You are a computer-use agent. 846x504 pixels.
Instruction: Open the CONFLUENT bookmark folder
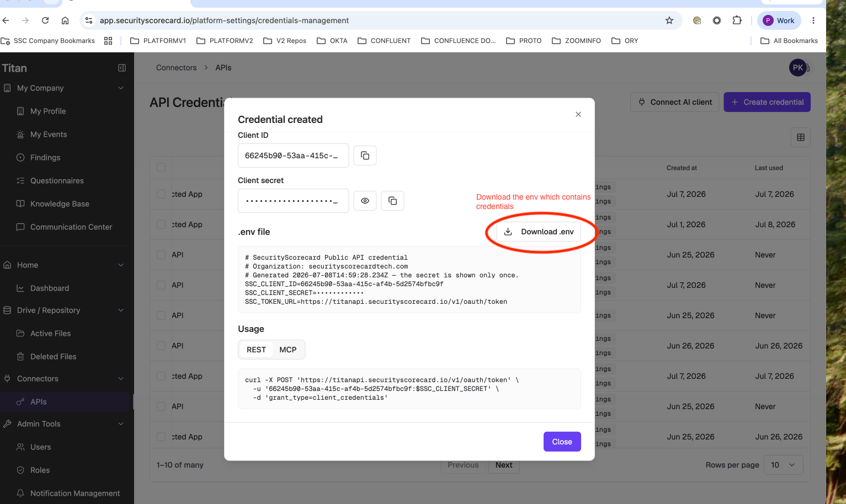point(384,41)
